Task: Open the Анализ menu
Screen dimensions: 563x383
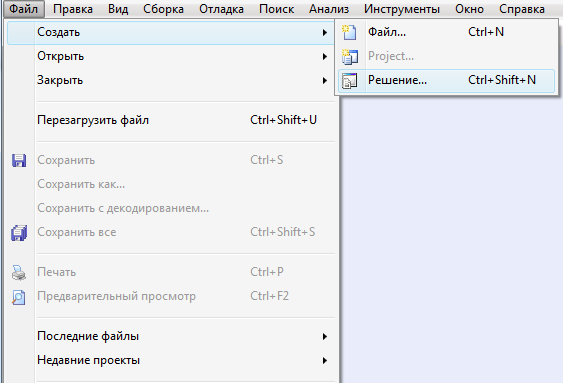Action: 329,9
